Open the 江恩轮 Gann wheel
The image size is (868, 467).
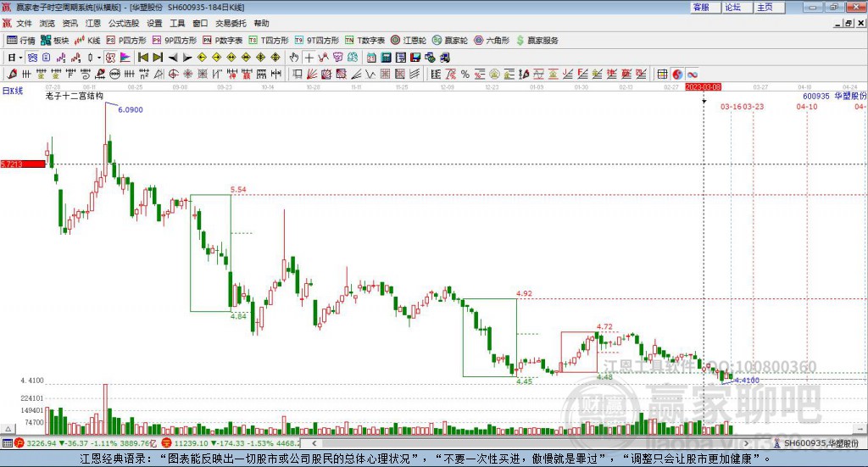[409, 41]
